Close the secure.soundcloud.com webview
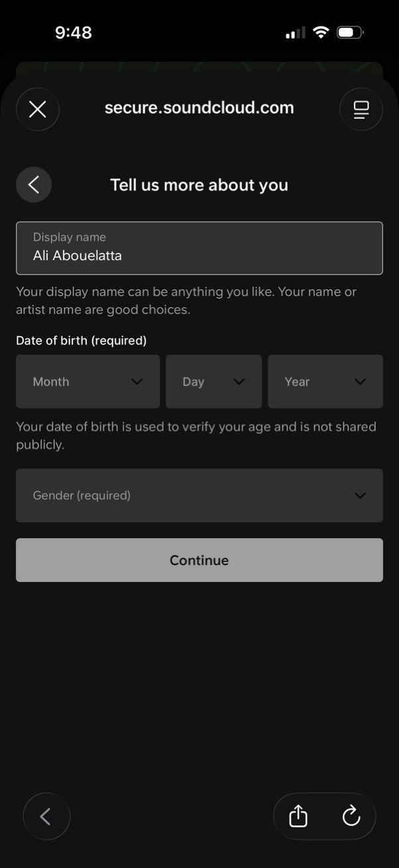 pos(37,109)
